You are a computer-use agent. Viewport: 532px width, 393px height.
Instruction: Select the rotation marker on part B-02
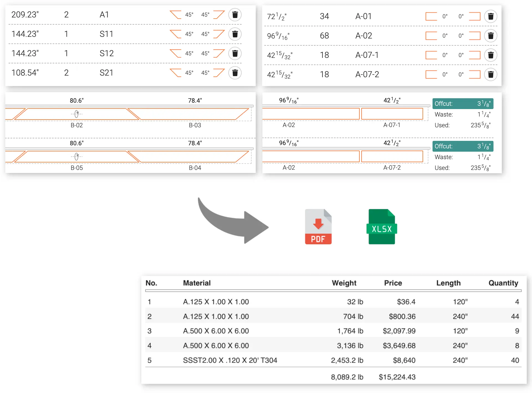pos(77,114)
